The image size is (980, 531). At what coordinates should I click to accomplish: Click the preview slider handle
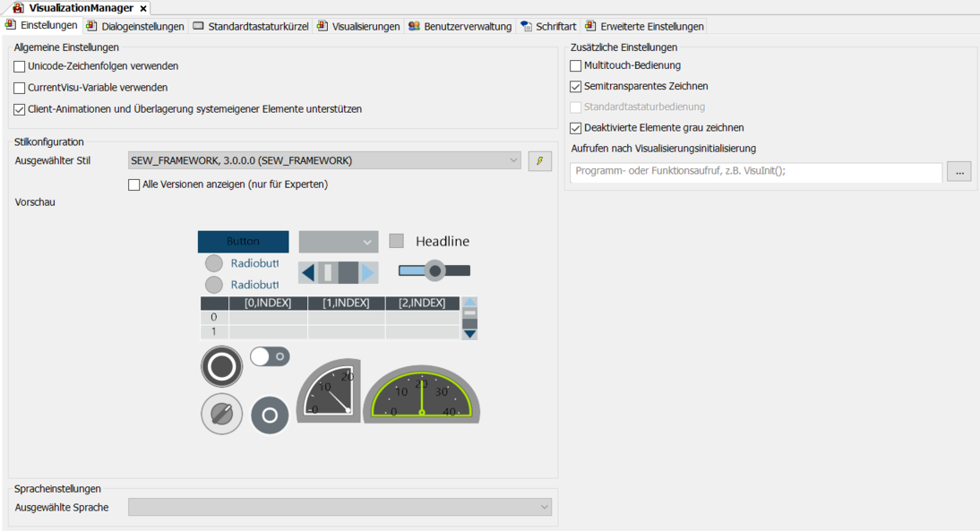[x=434, y=270]
